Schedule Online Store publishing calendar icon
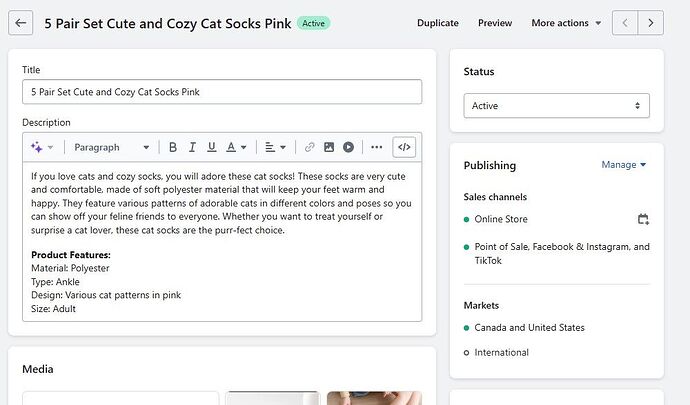 tap(643, 219)
